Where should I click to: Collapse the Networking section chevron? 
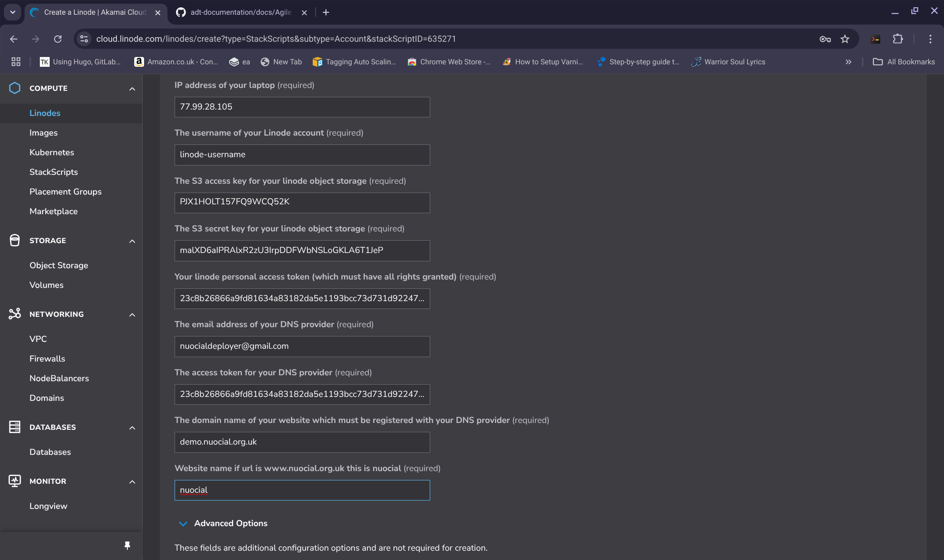tap(132, 315)
